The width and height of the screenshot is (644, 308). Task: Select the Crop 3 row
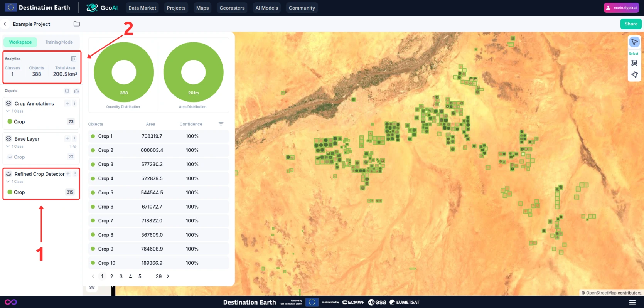(x=158, y=164)
